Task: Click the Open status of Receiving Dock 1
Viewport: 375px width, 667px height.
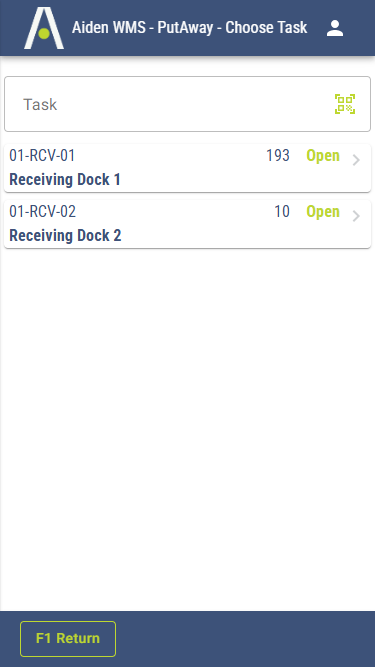Action: pyautogui.click(x=323, y=156)
